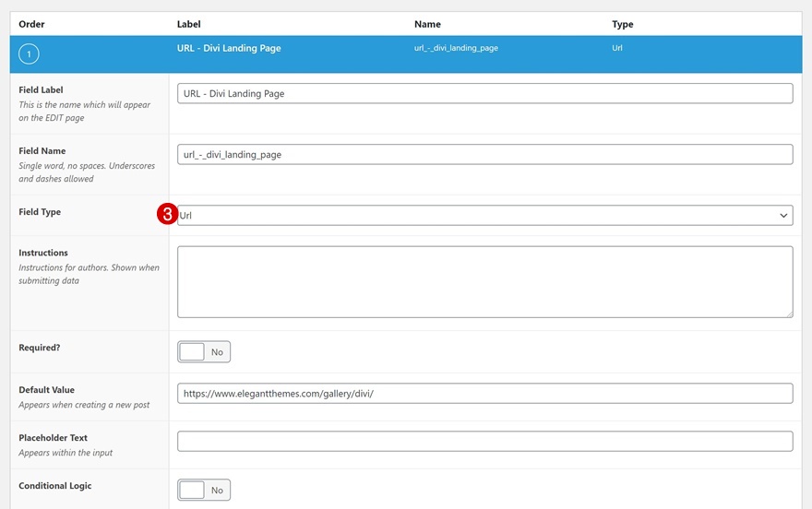The width and height of the screenshot is (812, 509).
Task: Click the red step 3 badge
Action: tap(168, 215)
